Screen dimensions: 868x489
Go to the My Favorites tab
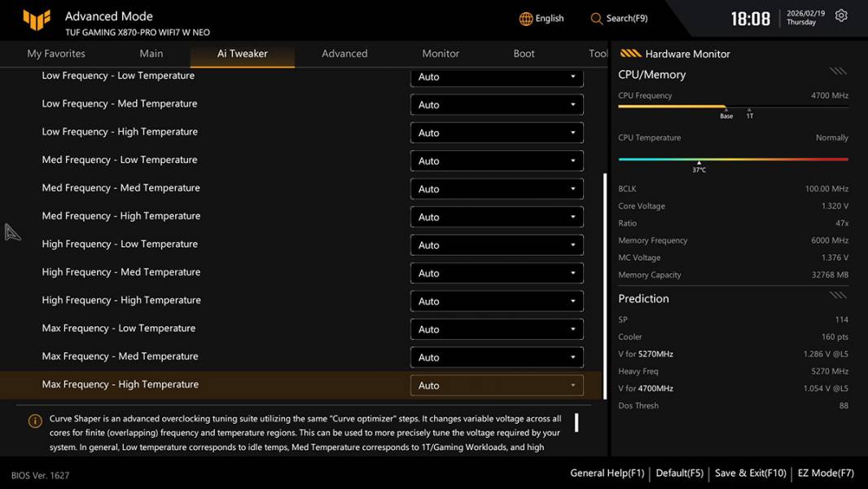point(56,54)
